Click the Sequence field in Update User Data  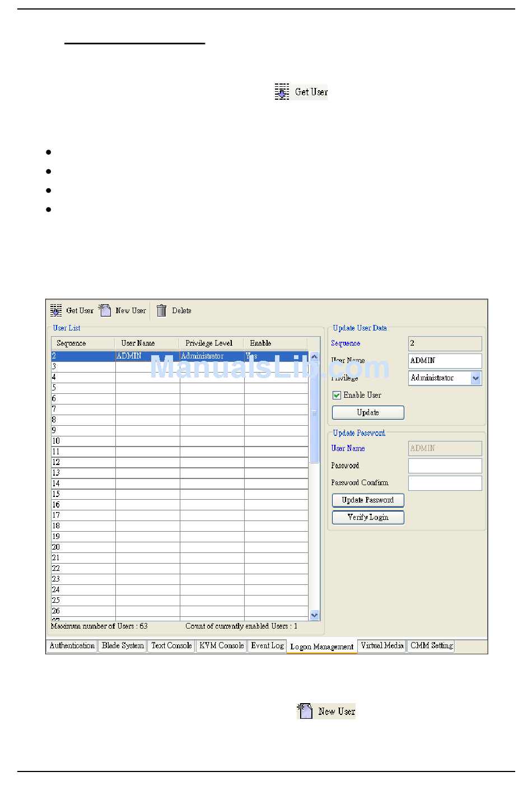click(445, 343)
